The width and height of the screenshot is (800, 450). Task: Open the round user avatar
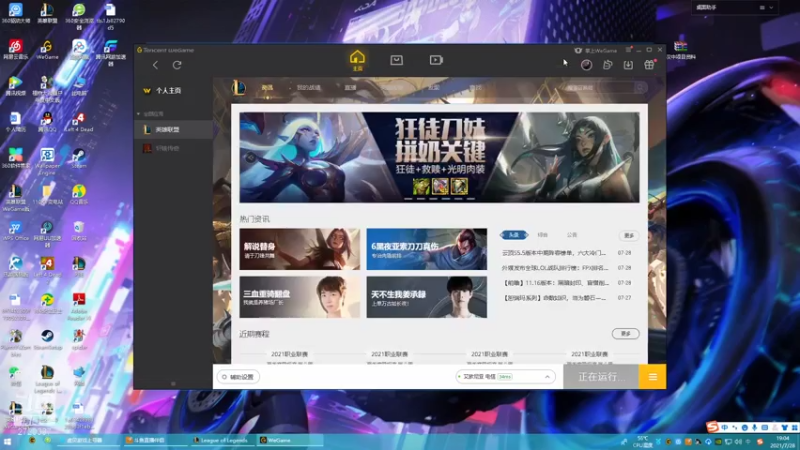click(586, 65)
